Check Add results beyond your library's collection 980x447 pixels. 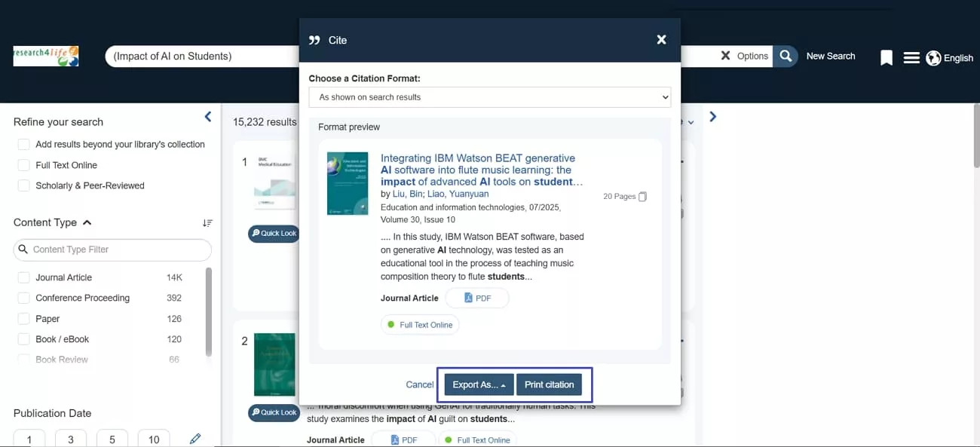pos(24,144)
